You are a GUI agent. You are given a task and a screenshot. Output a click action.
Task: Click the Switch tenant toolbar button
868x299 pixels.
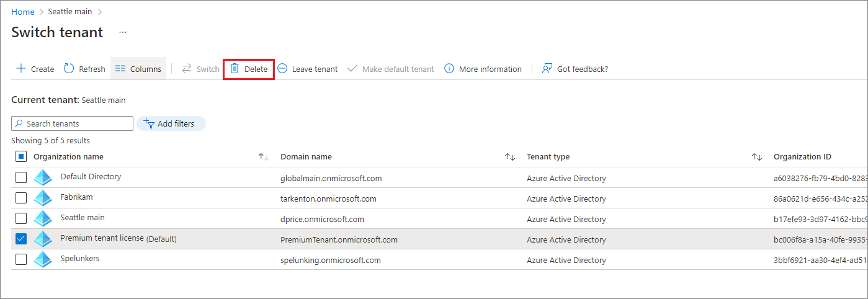200,69
